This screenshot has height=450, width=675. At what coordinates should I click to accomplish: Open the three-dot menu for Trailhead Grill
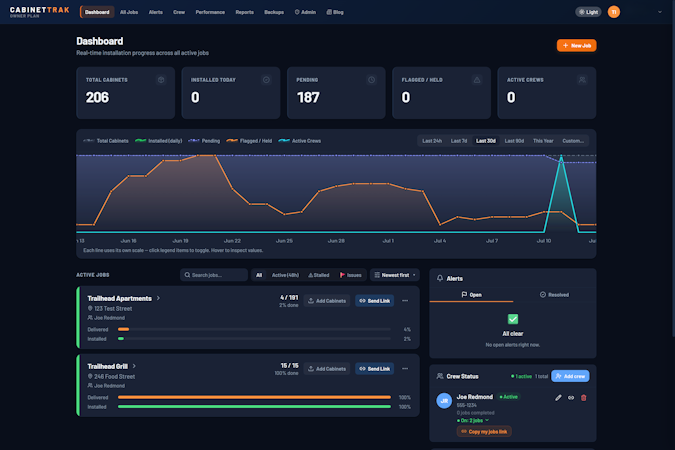(405, 369)
